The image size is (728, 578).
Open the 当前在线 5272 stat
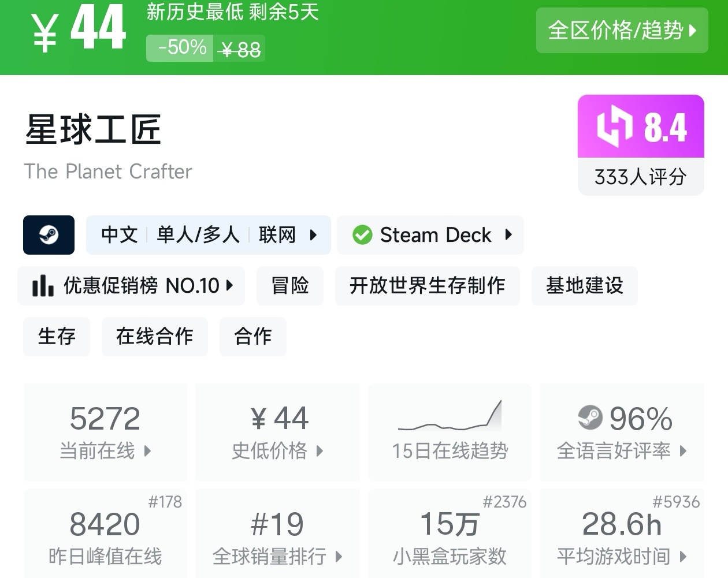[x=105, y=431]
